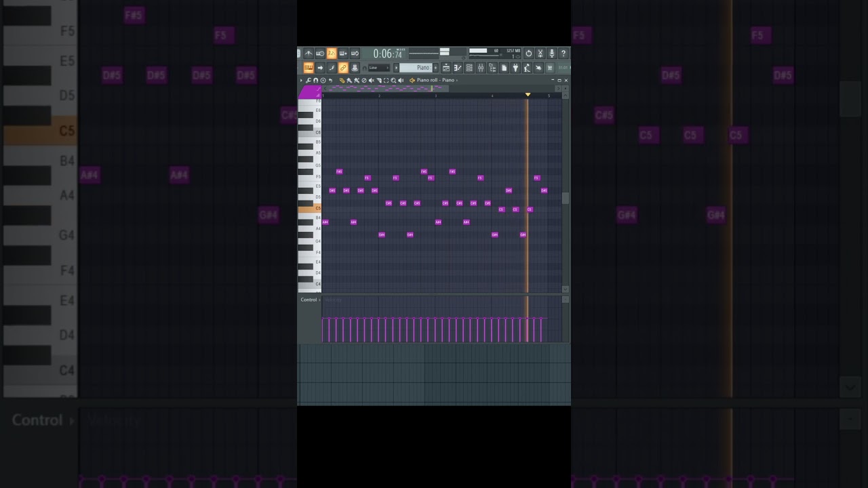Select the Paint brush tool
This screenshot has width=868, height=488.
click(349, 80)
